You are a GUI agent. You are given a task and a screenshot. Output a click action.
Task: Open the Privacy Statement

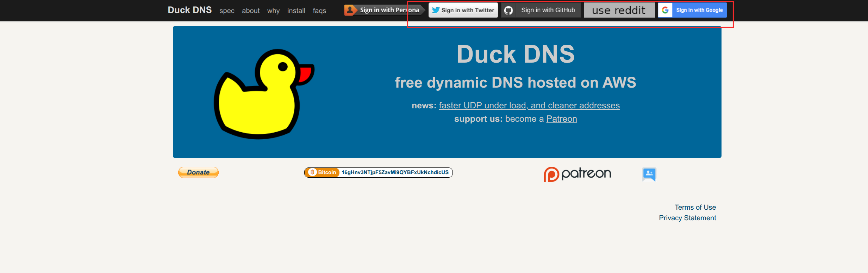(x=687, y=218)
